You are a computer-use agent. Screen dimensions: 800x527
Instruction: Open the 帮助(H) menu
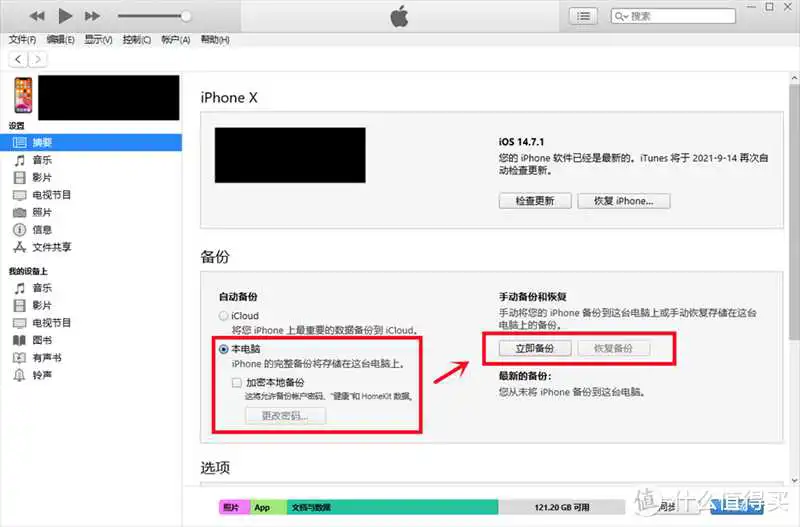pos(214,39)
